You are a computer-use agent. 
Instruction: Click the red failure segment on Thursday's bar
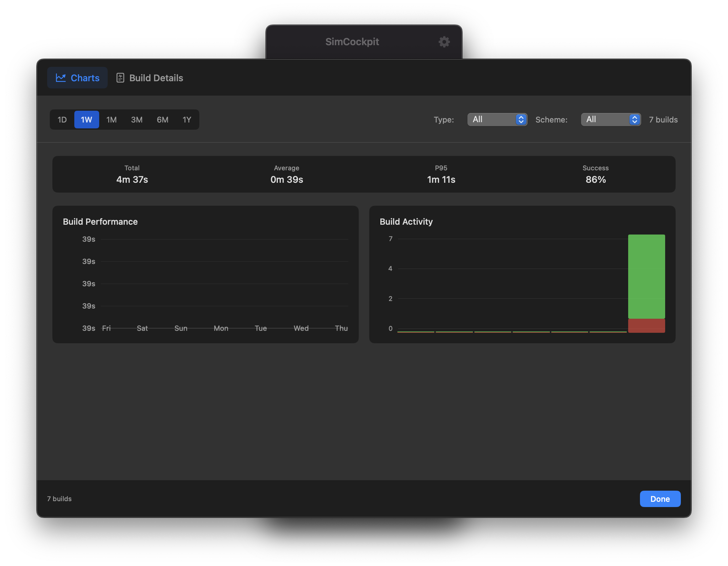(x=646, y=325)
